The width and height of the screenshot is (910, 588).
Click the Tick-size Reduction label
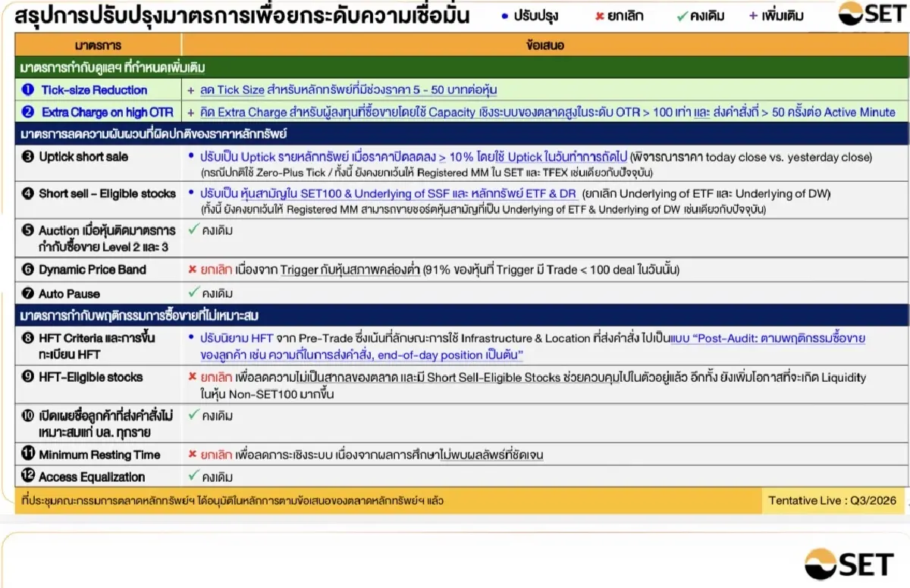pyautogui.click(x=95, y=90)
